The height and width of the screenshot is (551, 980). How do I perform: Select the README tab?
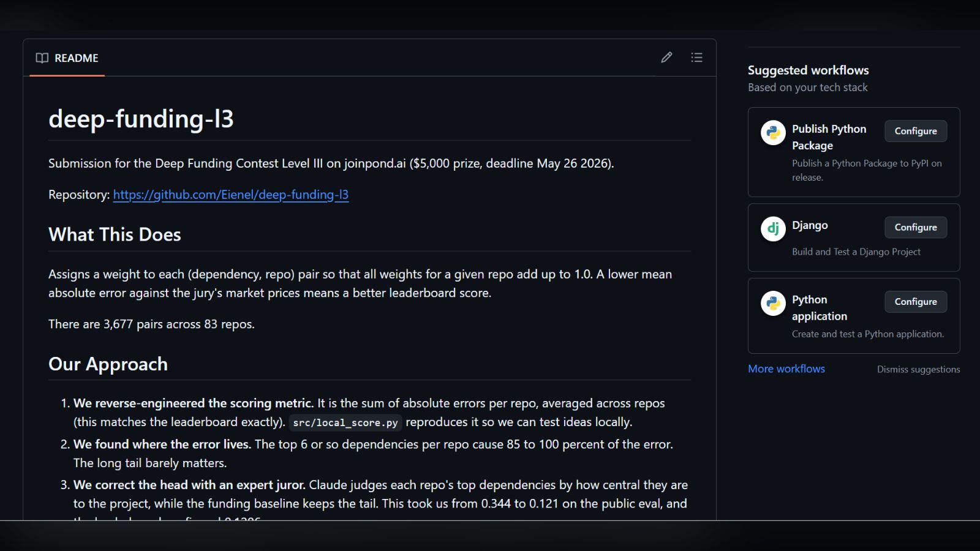(x=67, y=58)
